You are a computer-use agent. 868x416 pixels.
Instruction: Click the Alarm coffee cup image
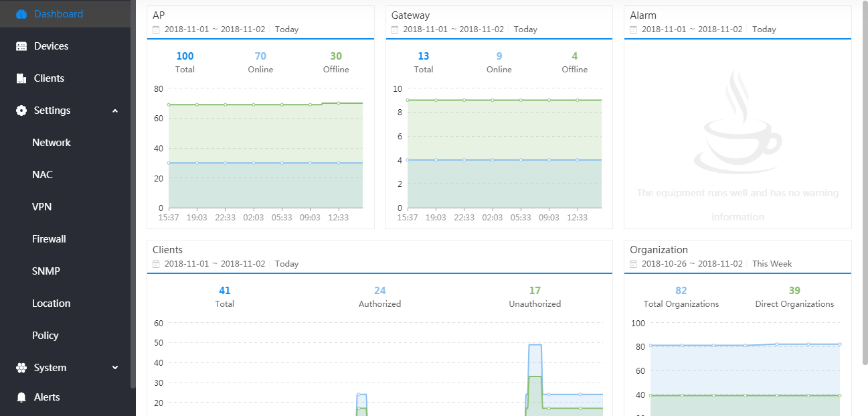(737, 121)
